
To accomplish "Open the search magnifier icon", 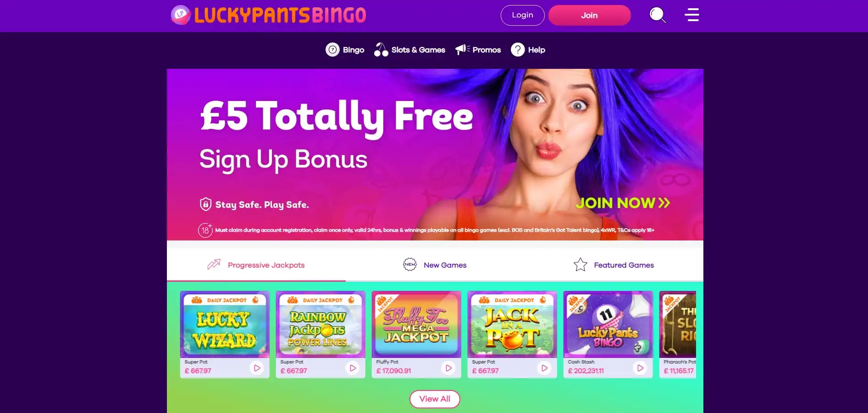I will [x=658, y=15].
